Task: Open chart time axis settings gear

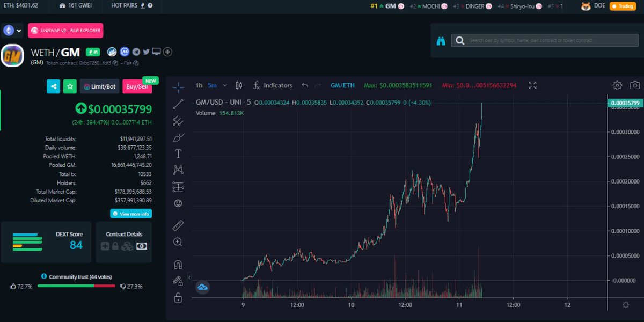Action: [x=626, y=305]
